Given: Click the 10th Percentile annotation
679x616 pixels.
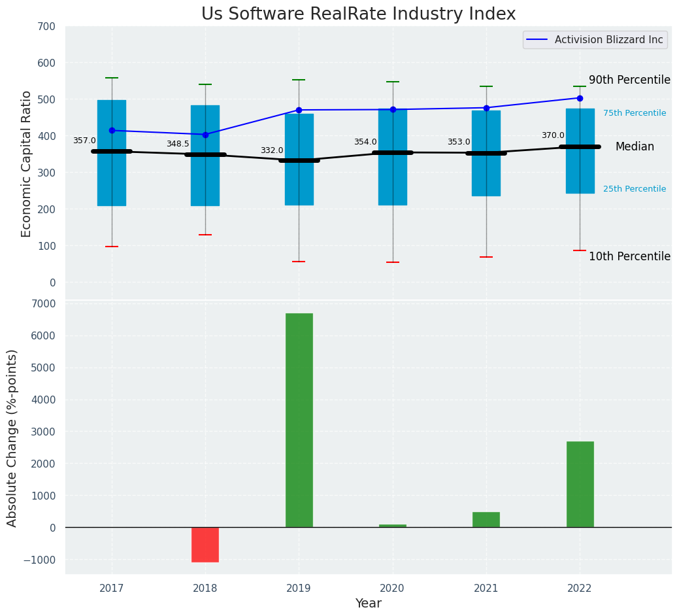Looking at the screenshot, I should [x=629, y=256].
